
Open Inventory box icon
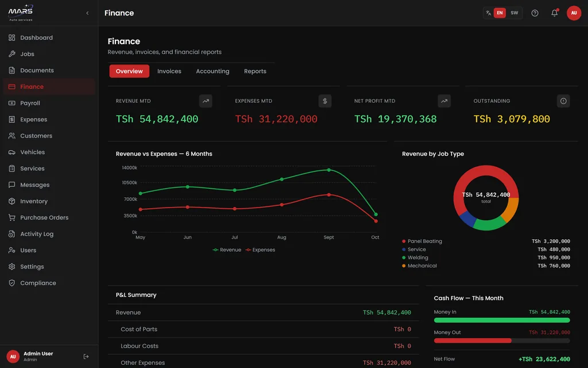pyautogui.click(x=12, y=201)
